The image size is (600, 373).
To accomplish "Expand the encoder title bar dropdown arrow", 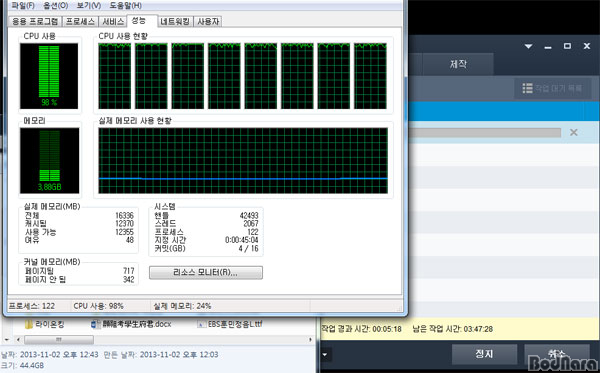I will [528, 46].
